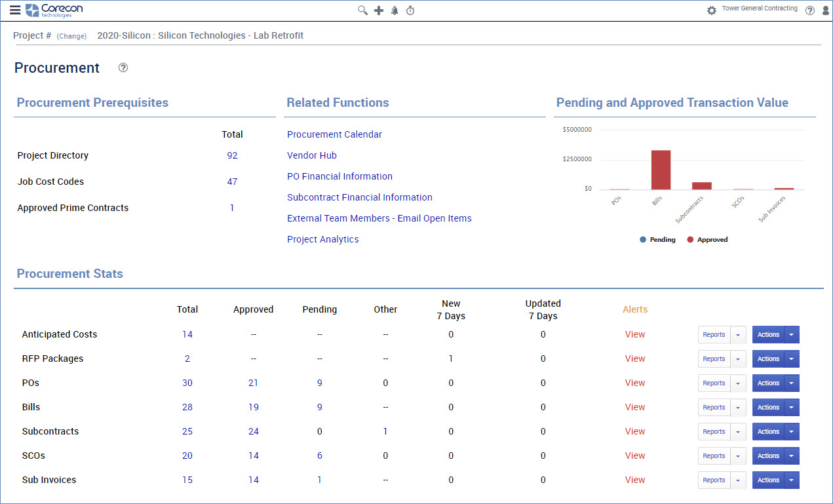Click Anticipated Costs total 14

[x=187, y=334]
